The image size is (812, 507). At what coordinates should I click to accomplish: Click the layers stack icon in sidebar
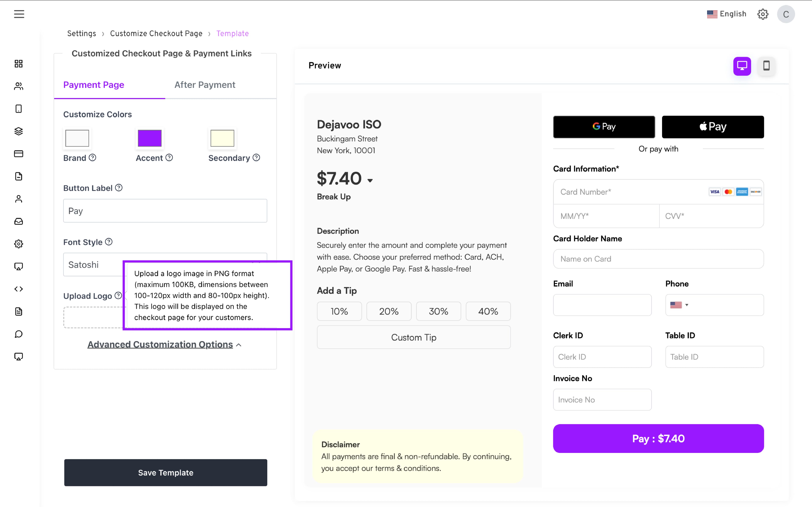[19, 131]
